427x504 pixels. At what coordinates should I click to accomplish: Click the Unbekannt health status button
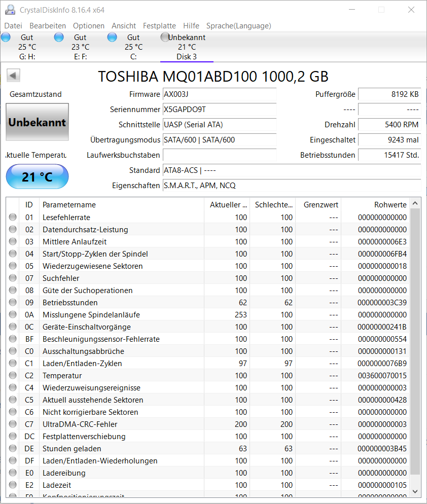[x=38, y=122]
